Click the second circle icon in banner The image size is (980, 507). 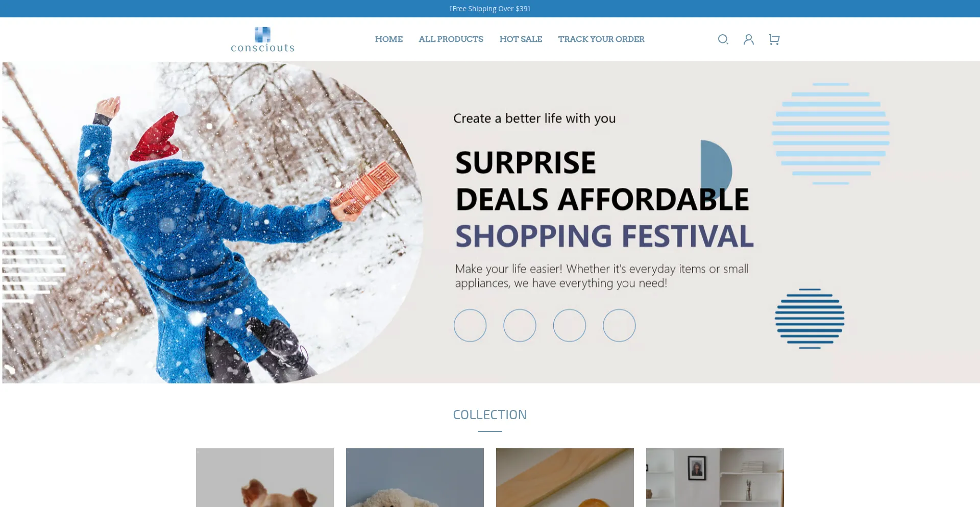click(x=520, y=325)
